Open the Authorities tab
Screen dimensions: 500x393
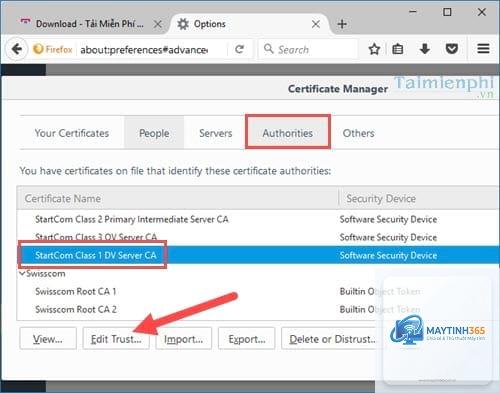click(x=288, y=133)
